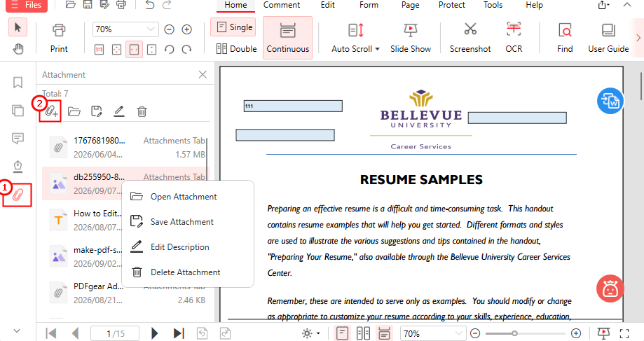Click the open folder icon in title bar
Screen dimensions: 644x341
point(71,5)
